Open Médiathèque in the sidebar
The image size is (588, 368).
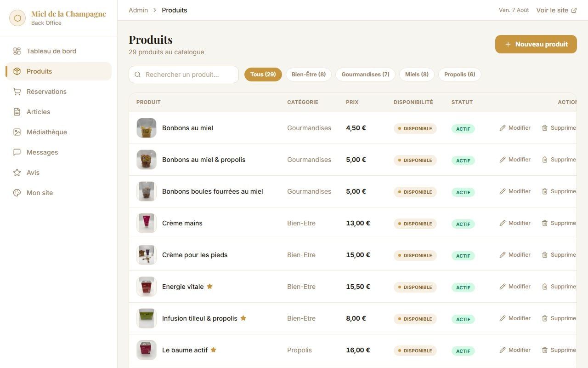tap(58, 132)
